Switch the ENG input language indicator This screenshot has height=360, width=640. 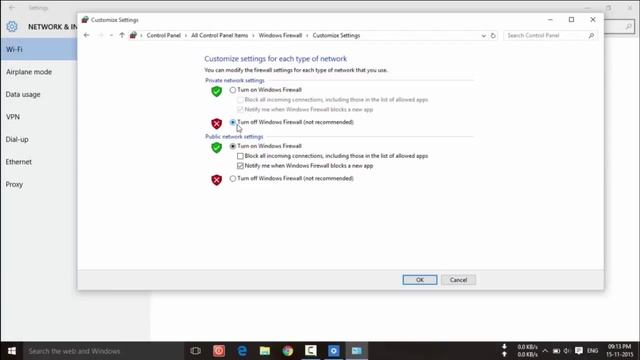(593, 351)
